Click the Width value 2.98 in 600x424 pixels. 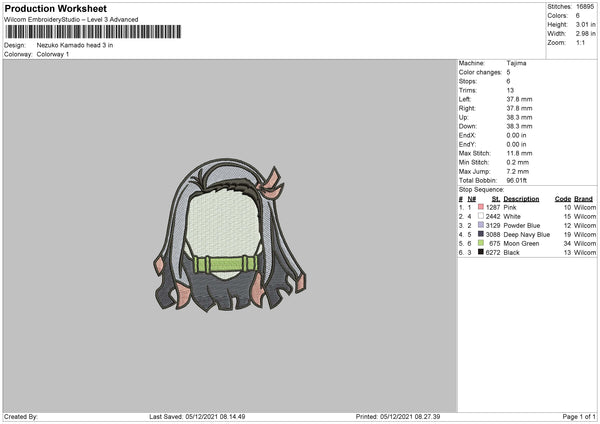pos(585,34)
